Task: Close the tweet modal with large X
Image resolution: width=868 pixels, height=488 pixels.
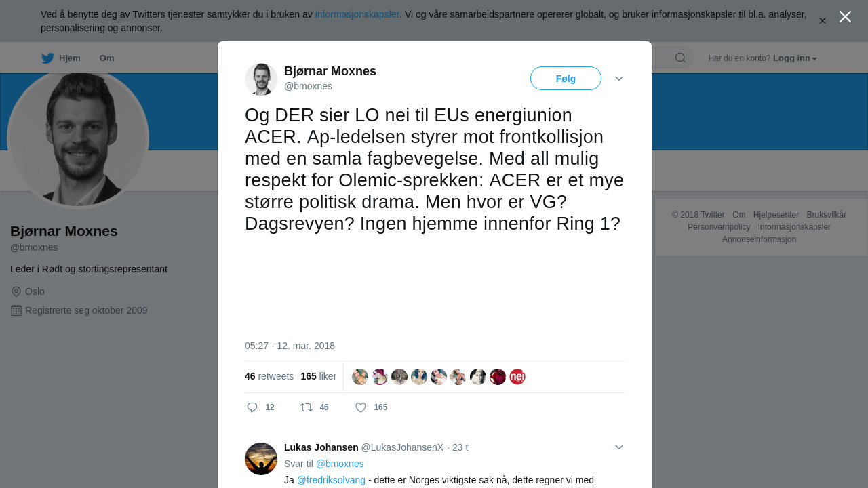Action: pyautogui.click(x=845, y=16)
